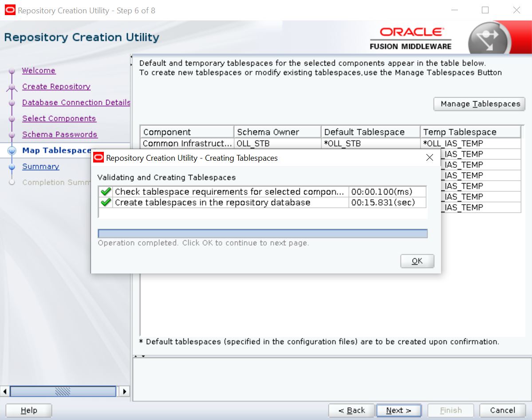Close the Creating Tablespaces dialog

[430, 158]
